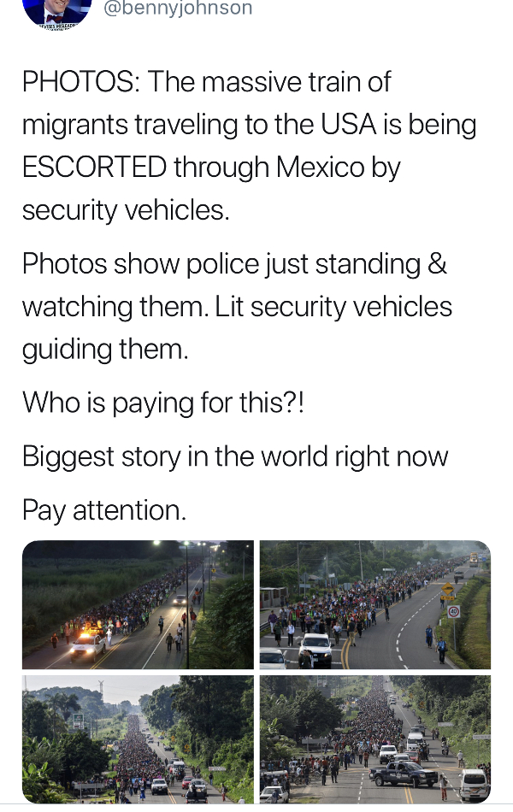The image size is (513, 812).
Task: Click the "PHOTOS: The massive train" paragraph
Action: click(250, 146)
